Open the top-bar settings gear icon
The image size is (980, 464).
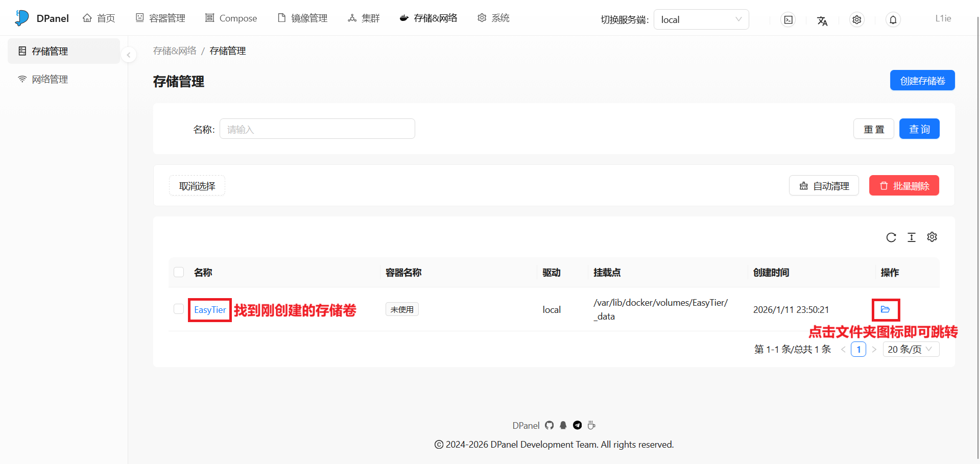click(x=857, y=20)
